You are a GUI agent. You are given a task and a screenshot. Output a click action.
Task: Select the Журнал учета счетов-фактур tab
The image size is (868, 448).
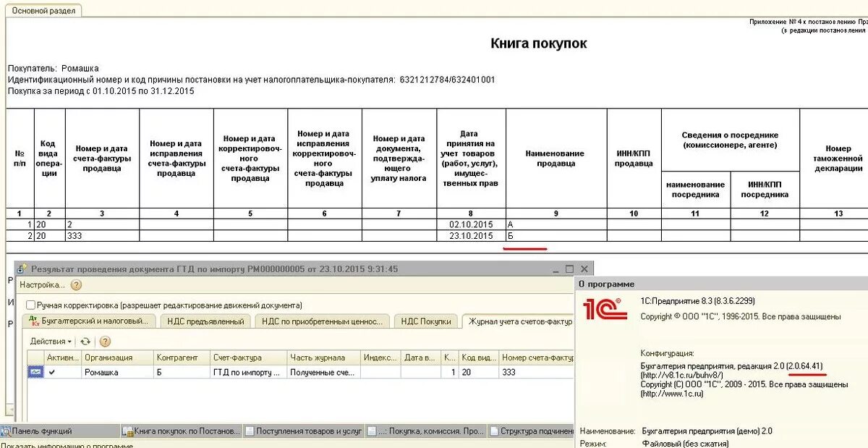[x=519, y=321]
